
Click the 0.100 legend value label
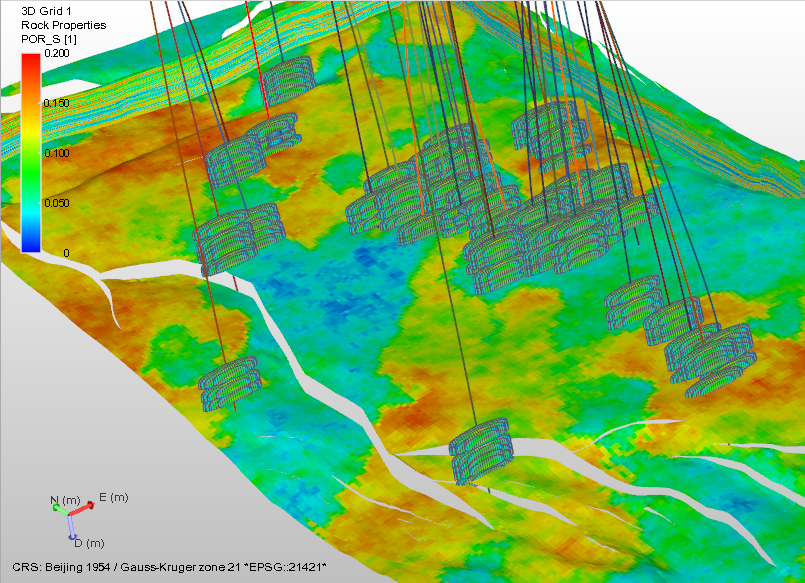pyautogui.click(x=56, y=153)
